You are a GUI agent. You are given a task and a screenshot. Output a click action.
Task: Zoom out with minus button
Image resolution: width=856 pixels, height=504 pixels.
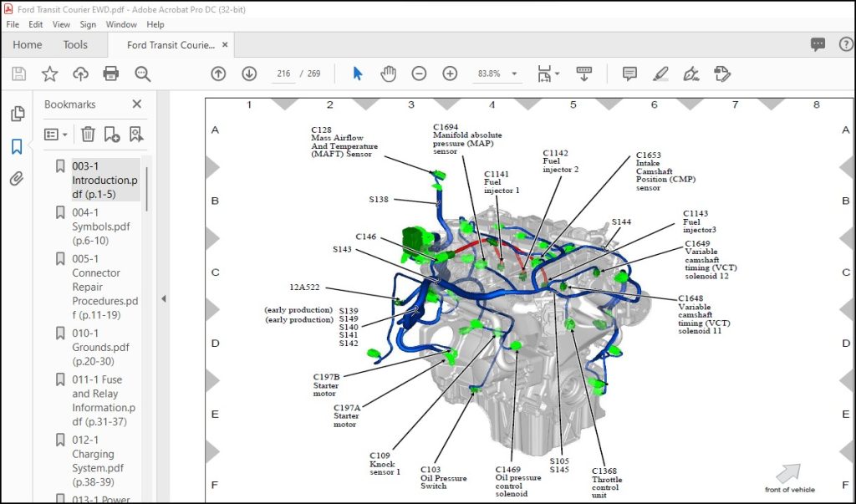[420, 74]
